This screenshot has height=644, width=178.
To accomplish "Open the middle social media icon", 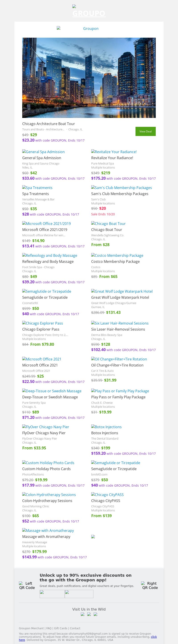I will click(x=89, y=614).
